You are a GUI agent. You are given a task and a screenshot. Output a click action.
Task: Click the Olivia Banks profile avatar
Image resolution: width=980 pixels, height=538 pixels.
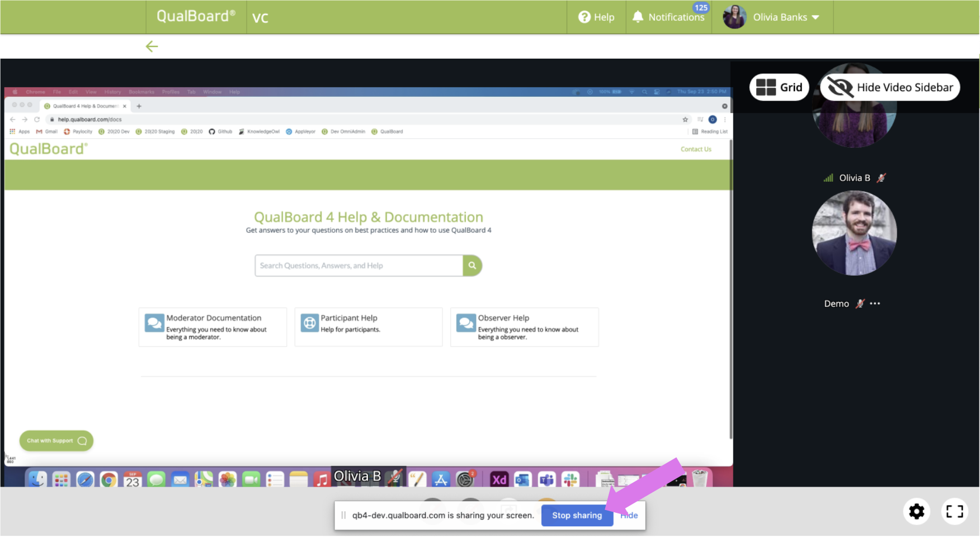click(734, 17)
